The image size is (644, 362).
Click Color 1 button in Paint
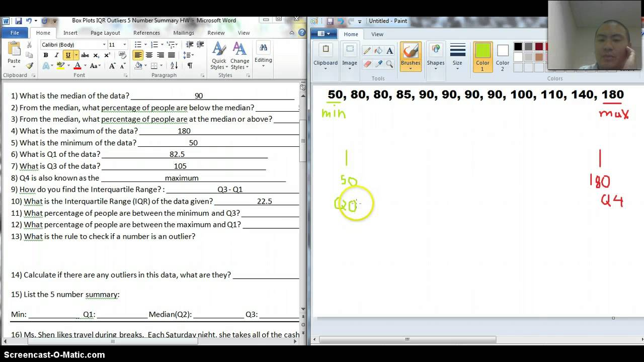pos(482,57)
